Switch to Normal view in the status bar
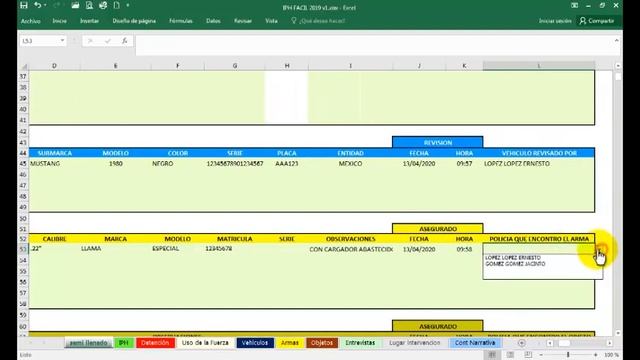The height and width of the screenshot is (360, 640). click(x=492, y=355)
